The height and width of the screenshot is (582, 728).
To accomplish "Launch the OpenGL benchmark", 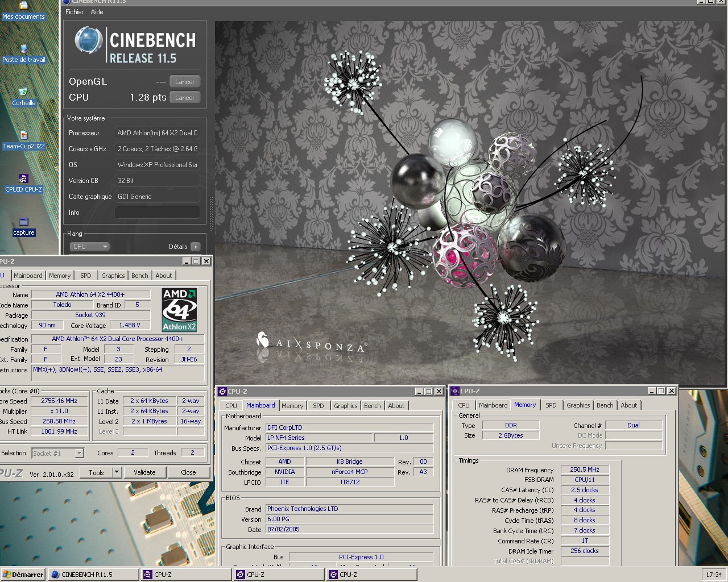I will [x=185, y=82].
